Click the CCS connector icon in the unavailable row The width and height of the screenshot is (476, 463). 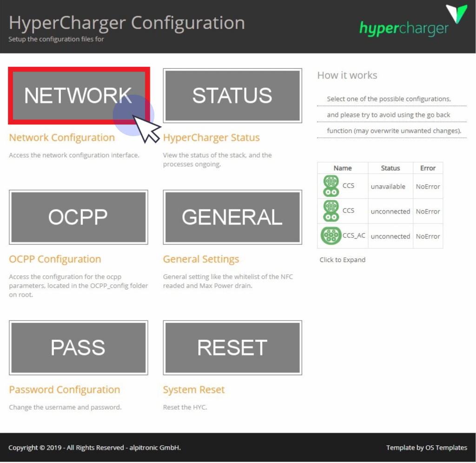(x=331, y=186)
